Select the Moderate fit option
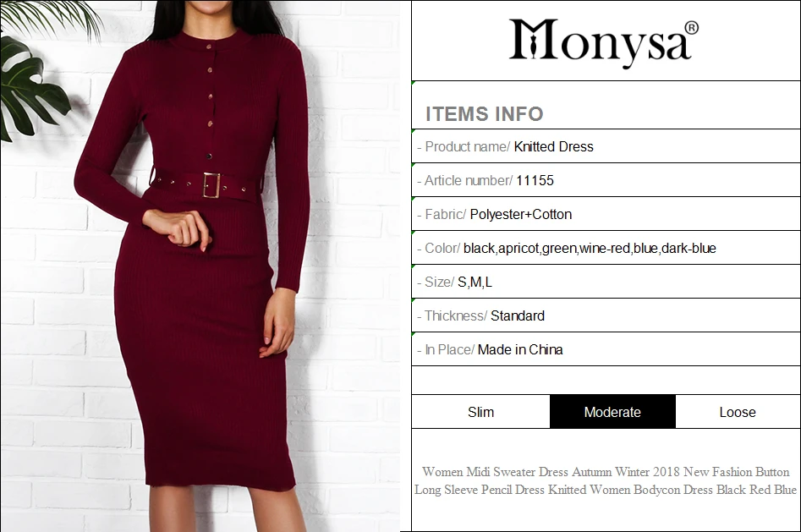Viewport: 801px width, 532px height. click(612, 412)
